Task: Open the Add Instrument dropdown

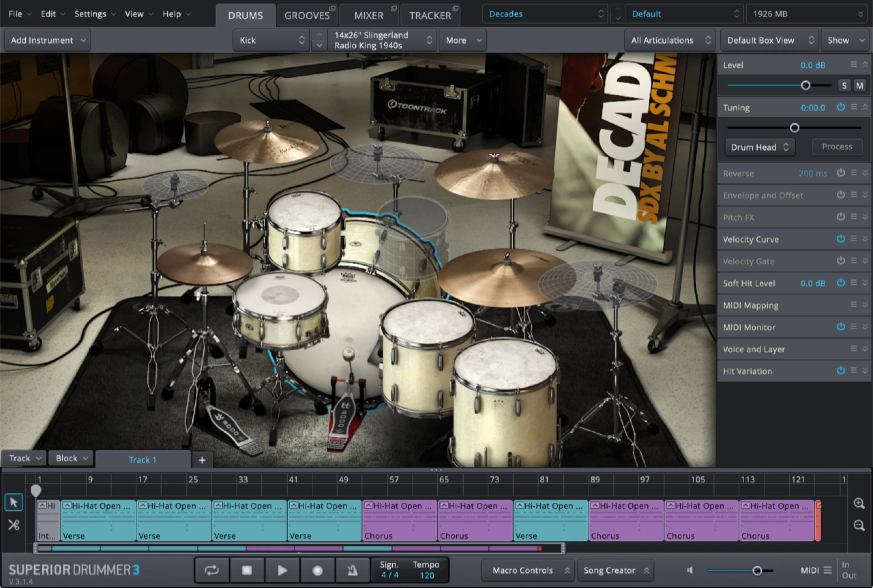Action: click(x=48, y=40)
